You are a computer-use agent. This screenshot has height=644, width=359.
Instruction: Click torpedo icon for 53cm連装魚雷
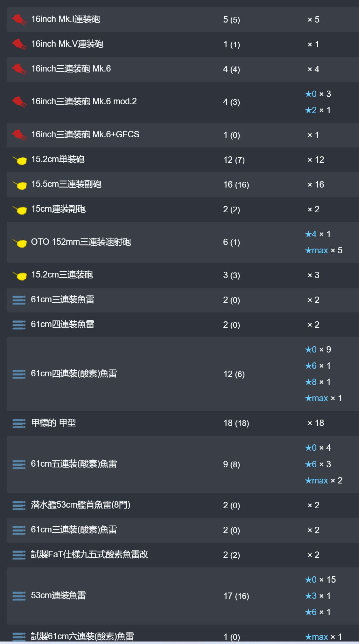[x=19, y=596]
